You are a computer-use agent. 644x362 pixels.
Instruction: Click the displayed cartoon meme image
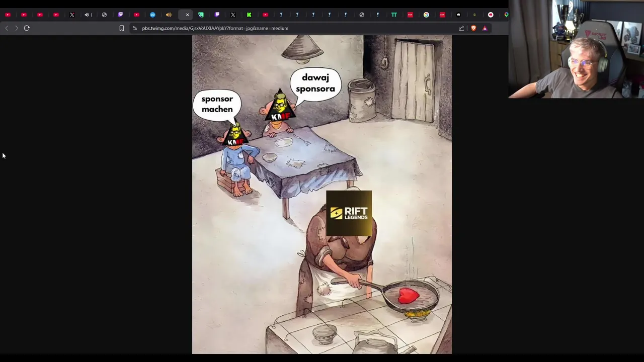tap(322, 195)
